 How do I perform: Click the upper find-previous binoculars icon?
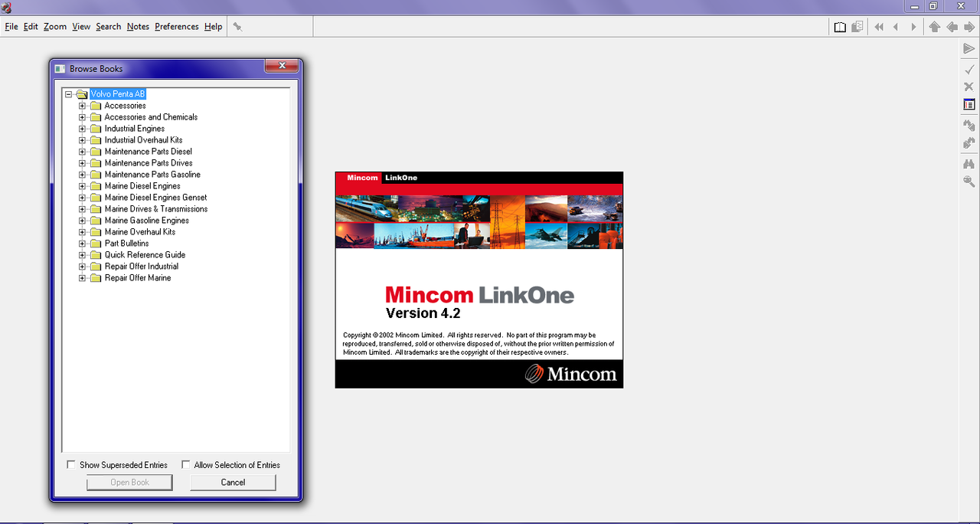(x=969, y=125)
